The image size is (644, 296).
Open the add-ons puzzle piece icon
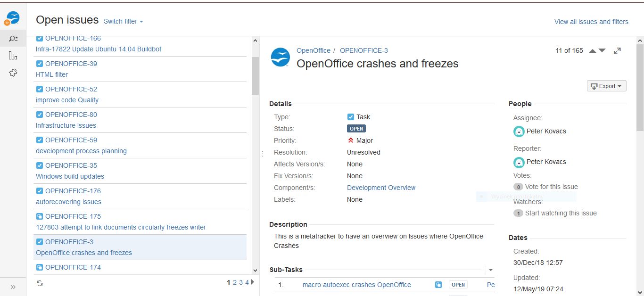click(13, 73)
